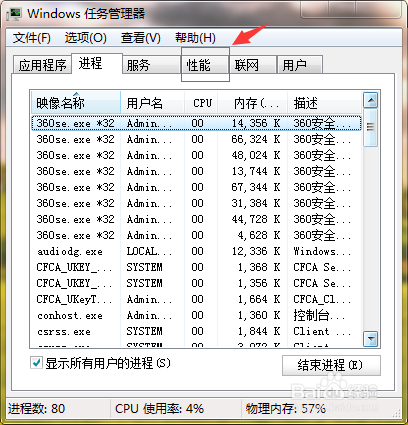This screenshot has height=425, width=408.
Task: Select the conhost.exe process
Action: tap(196, 315)
